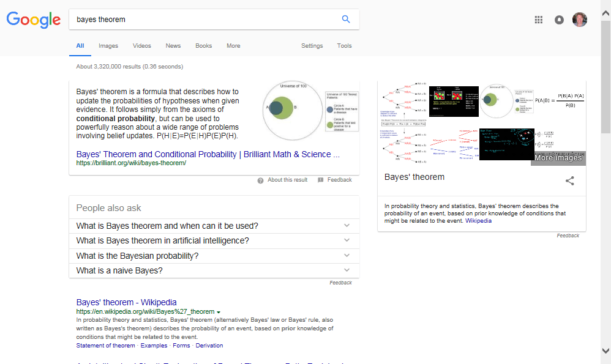Switch to the Videos tab
Screen dimensions: 611x364
[142, 45]
